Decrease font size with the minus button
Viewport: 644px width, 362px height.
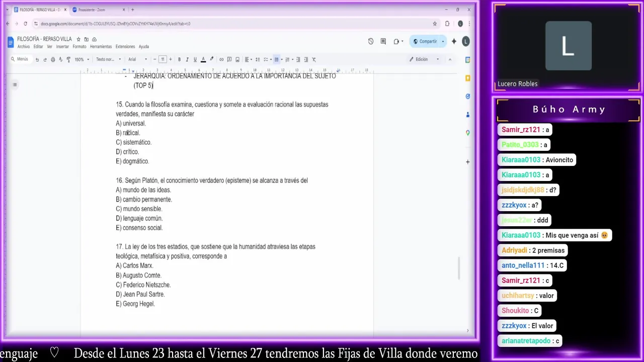click(154, 59)
